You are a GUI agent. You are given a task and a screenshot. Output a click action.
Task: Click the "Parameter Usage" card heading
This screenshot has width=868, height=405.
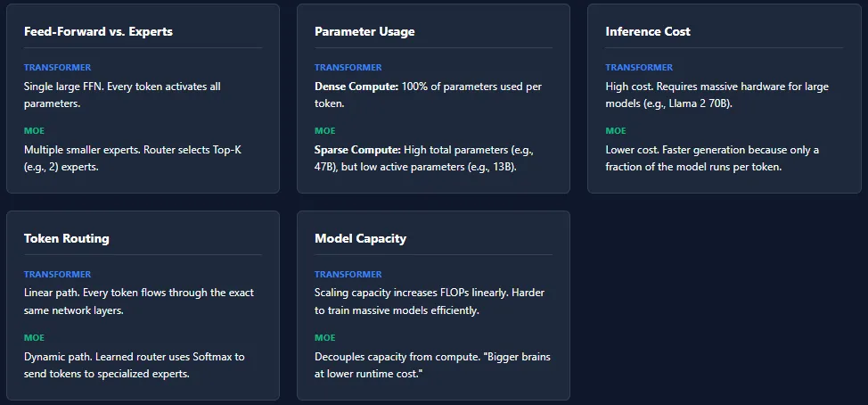click(x=364, y=31)
